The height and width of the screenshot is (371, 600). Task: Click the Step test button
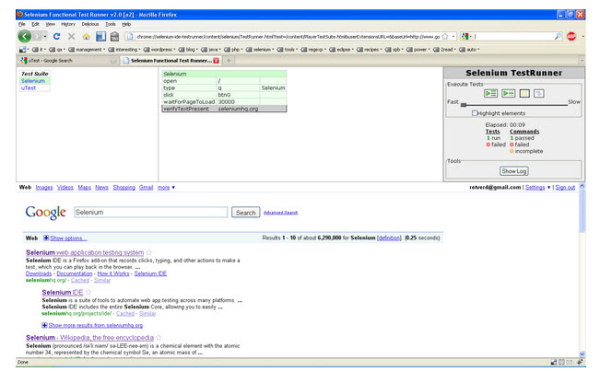539,93
